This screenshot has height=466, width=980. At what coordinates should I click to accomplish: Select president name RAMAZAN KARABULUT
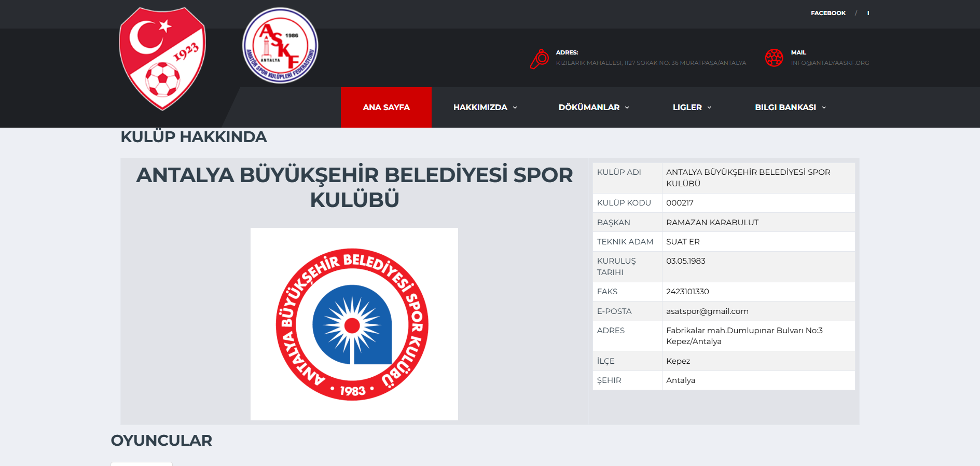712,223
